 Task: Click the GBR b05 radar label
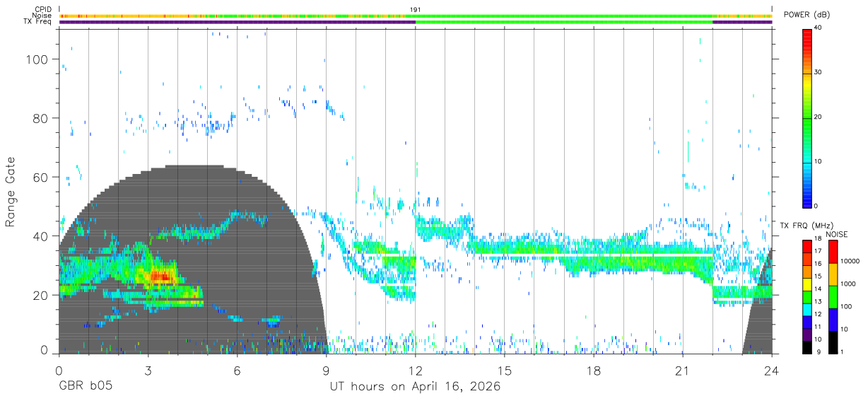(x=85, y=387)
